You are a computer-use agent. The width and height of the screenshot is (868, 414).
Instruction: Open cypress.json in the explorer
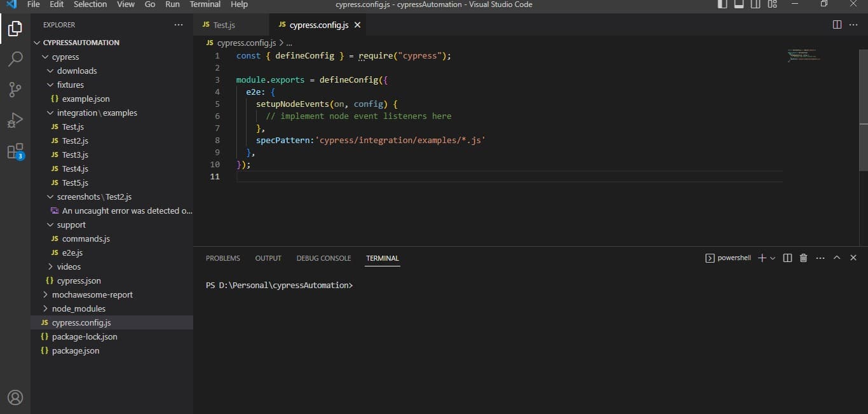pyautogui.click(x=112, y=280)
